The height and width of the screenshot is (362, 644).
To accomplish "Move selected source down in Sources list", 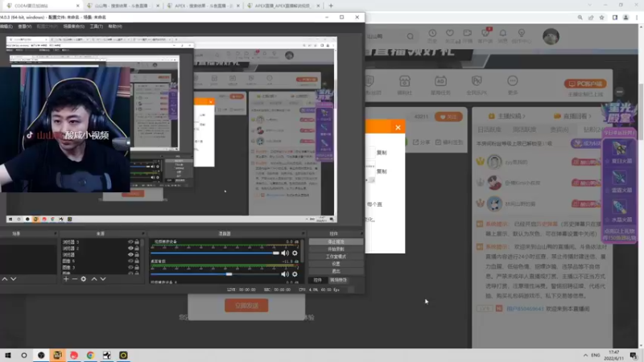I will [x=103, y=279].
